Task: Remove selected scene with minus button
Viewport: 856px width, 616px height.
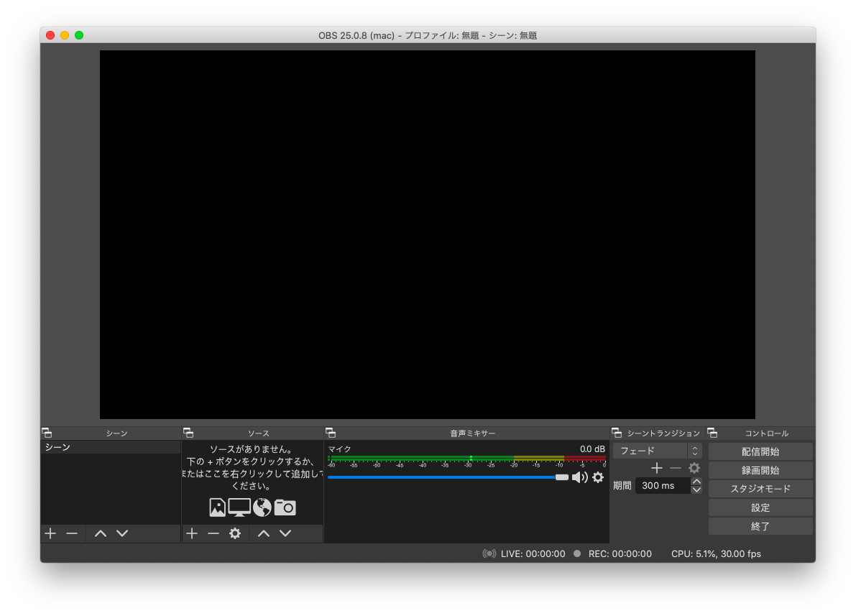Action: click(72, 533)
